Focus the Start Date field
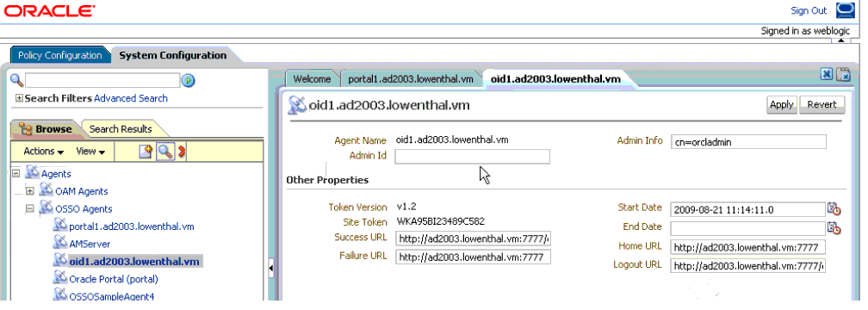Screen dimensions: 868x310 (747, 209)
